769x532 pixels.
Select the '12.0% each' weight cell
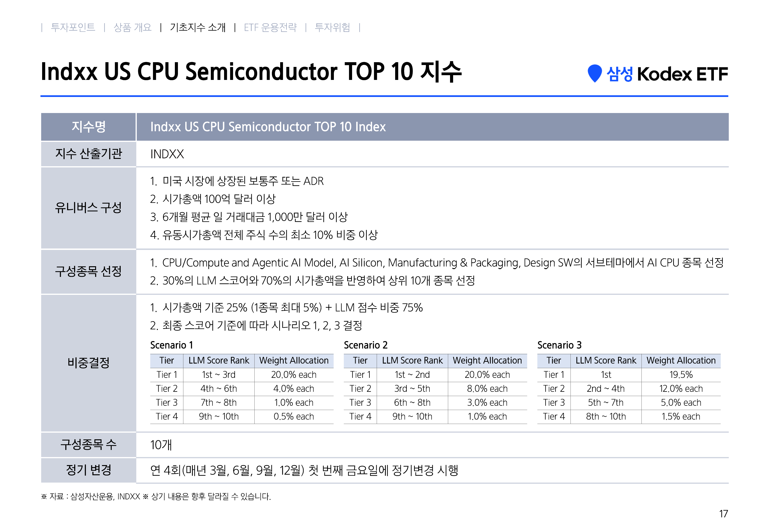[x=681, y=389]
